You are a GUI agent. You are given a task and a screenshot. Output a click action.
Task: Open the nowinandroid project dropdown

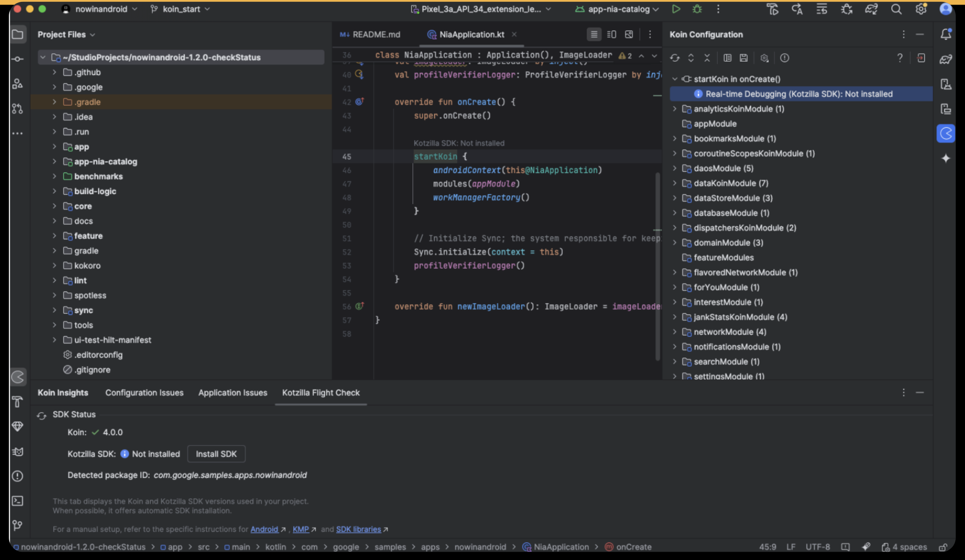tap(100, 9)
